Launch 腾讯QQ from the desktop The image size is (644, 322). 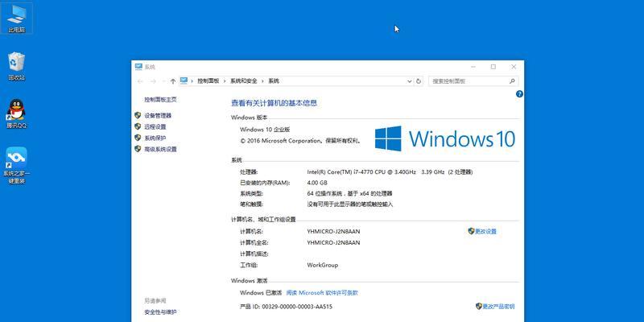pyautogui.click(x=16, y=114)
